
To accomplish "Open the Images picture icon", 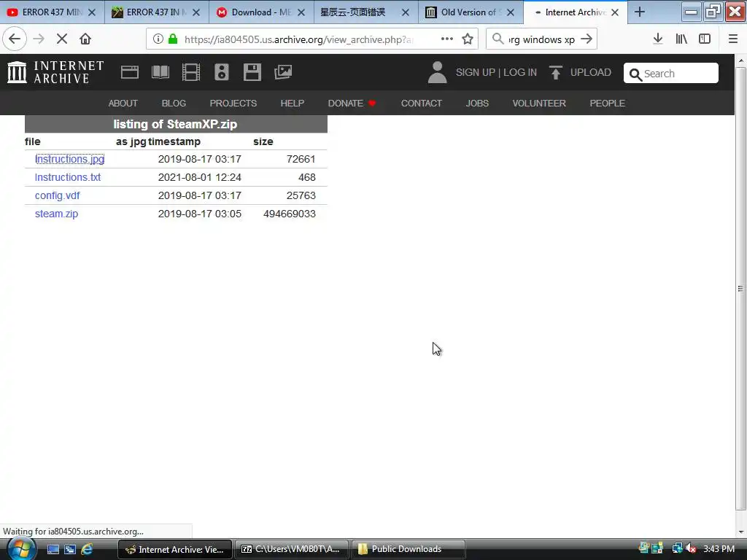I will coord(283,72).
